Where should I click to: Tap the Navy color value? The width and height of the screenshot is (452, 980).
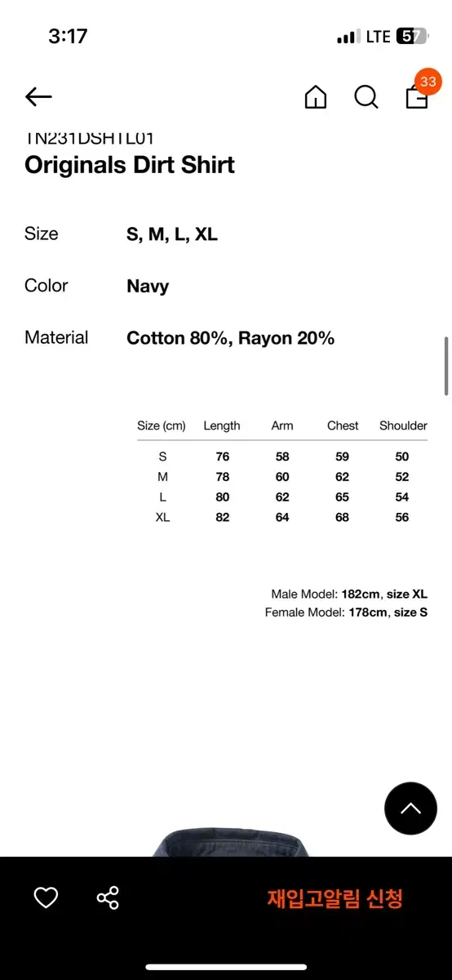pyautogui.click(x=148, y=287)
